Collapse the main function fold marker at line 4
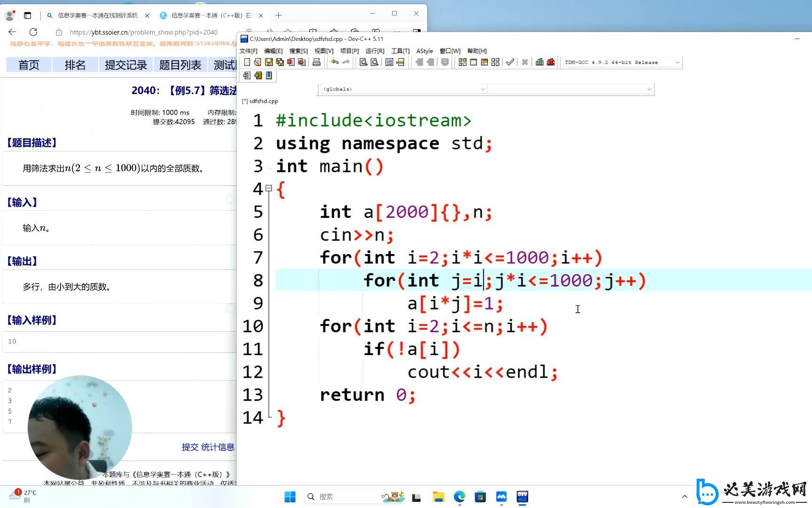 coord(269,188)
